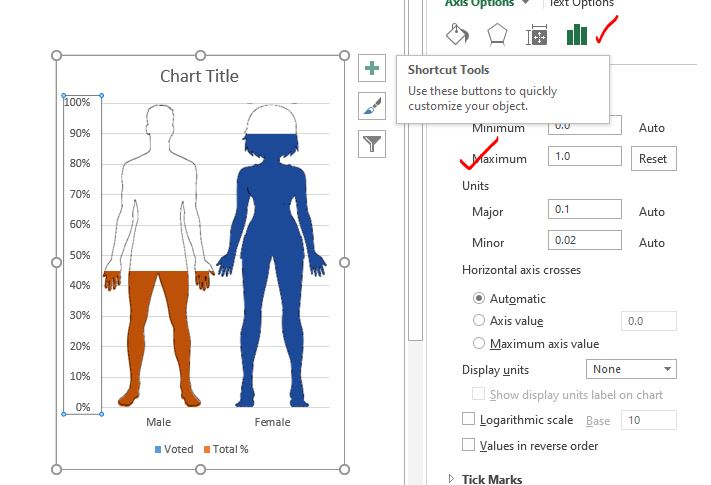Open the Chart Filters funnel button
711x485 pixels.
pyautogui.click(x=372, y=144)
